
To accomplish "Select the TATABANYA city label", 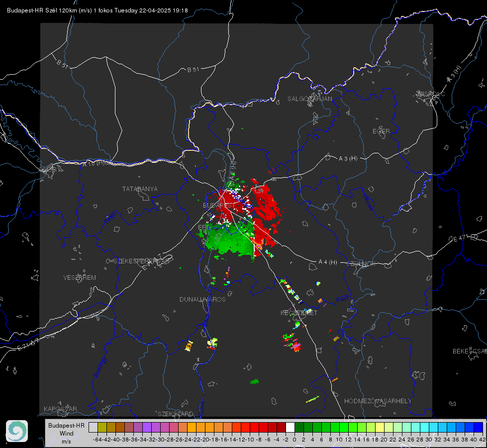I will [140, 189].
